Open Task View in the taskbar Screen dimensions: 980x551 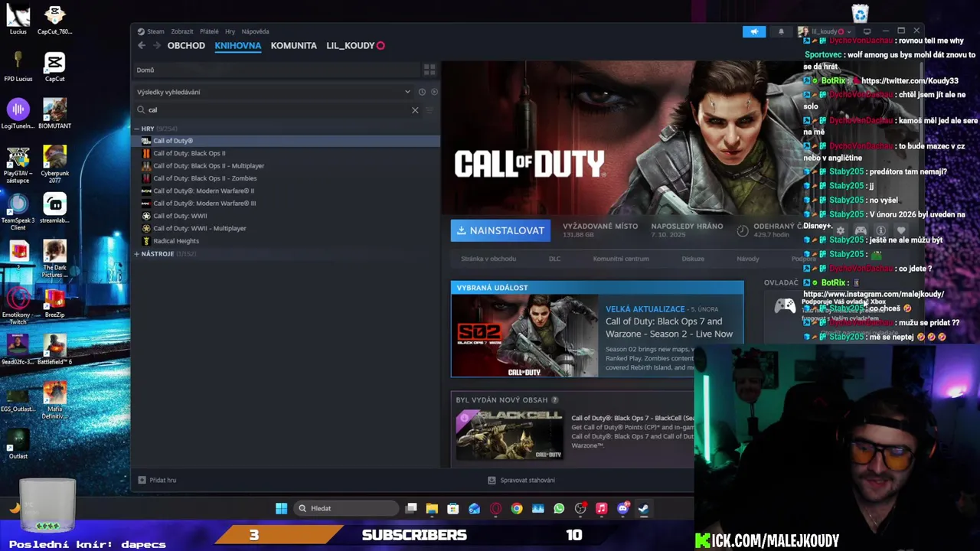tap(411, 508)
